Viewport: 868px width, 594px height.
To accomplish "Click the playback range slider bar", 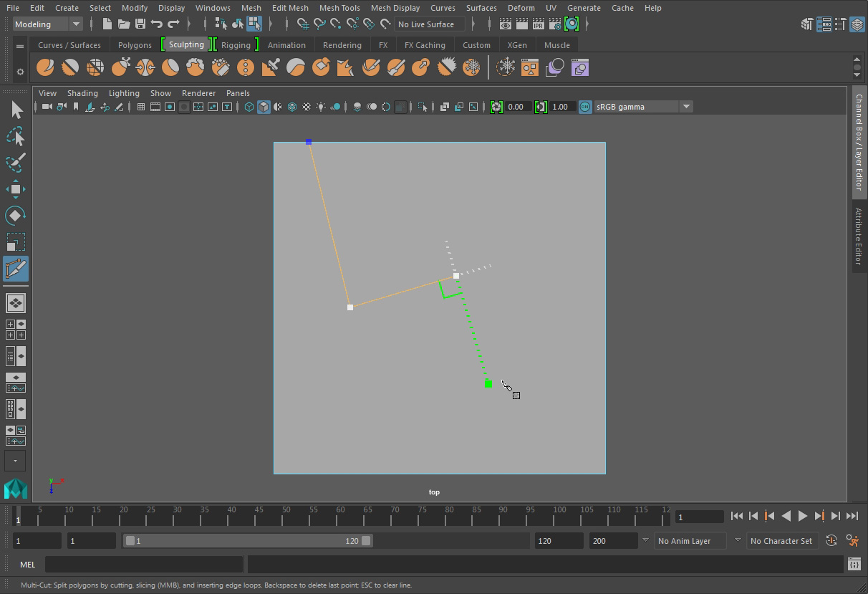I will [247, 541].
